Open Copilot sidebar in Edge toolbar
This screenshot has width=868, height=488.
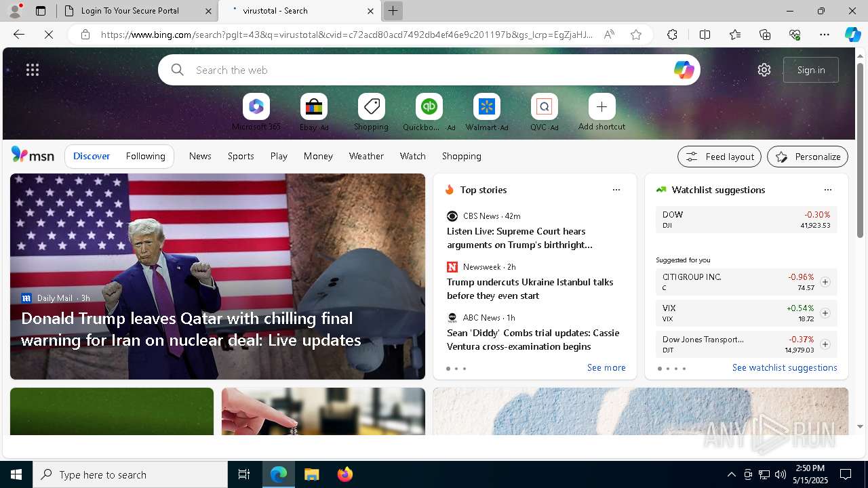click(x=852, y=35)
